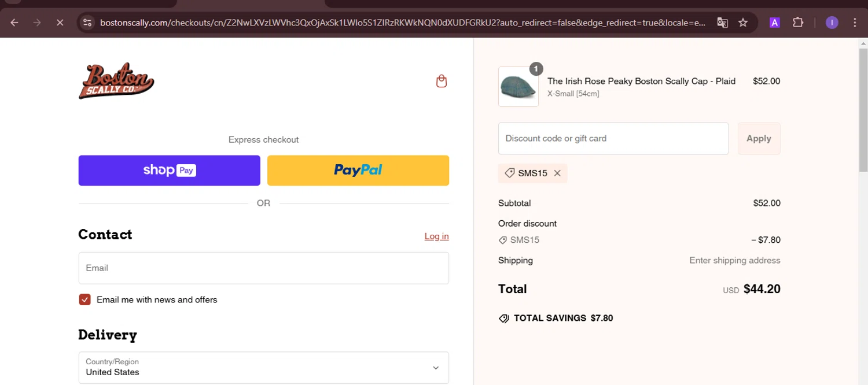The height and width of the screenshot is (385, 868).
Task: Click the address bar URL
Action: pyautogui.click(x=402, y=23)
